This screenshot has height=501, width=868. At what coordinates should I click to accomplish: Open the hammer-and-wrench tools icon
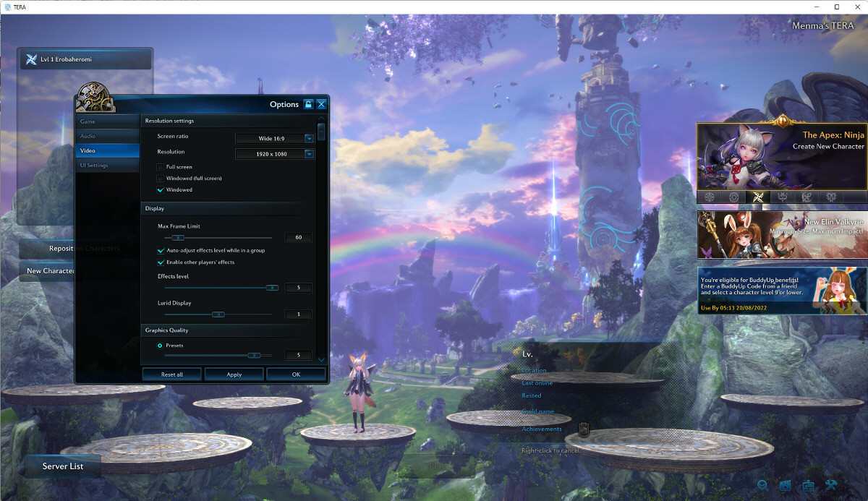(831, 485)
